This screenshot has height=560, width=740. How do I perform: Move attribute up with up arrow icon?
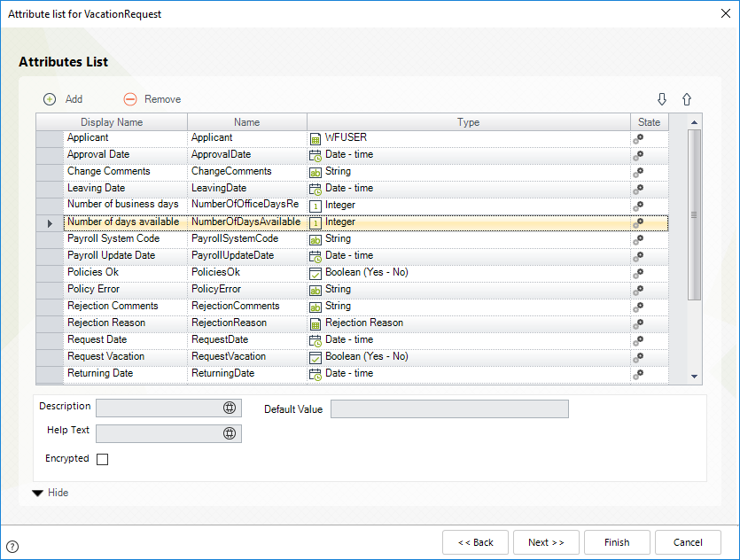tap(687, 99)
